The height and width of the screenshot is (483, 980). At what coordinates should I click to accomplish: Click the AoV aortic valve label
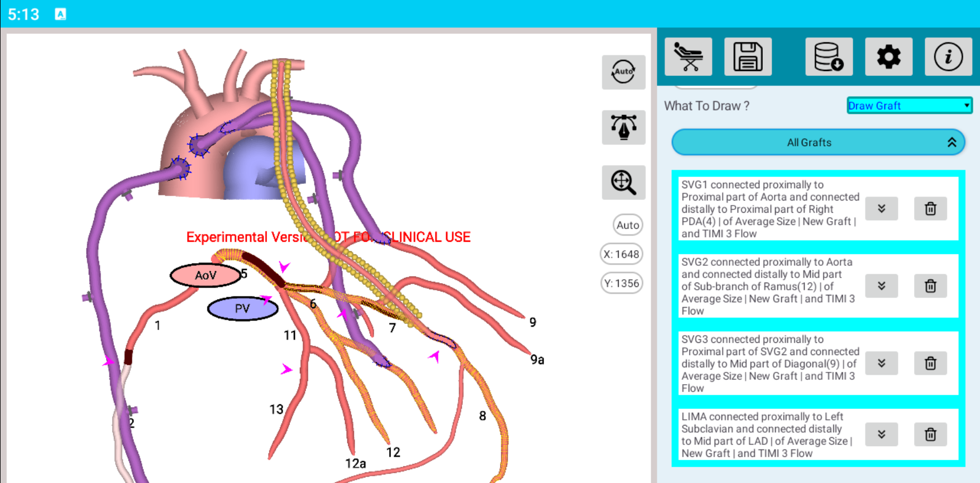205,275
